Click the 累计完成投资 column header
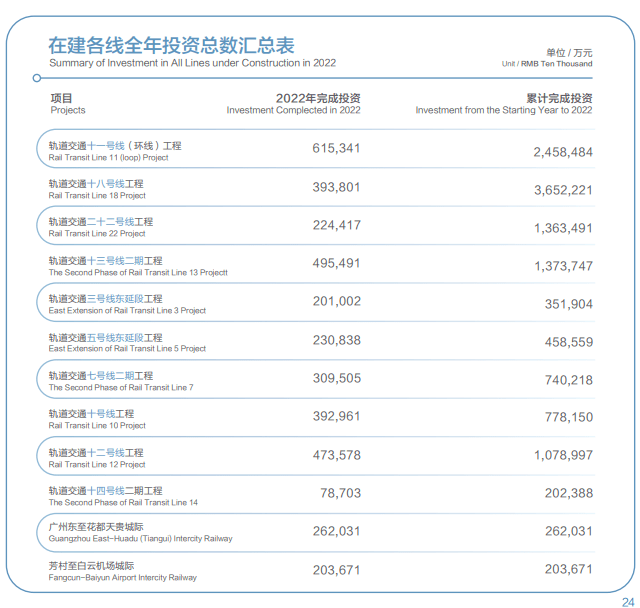The image size is (640, 608). 504,104
